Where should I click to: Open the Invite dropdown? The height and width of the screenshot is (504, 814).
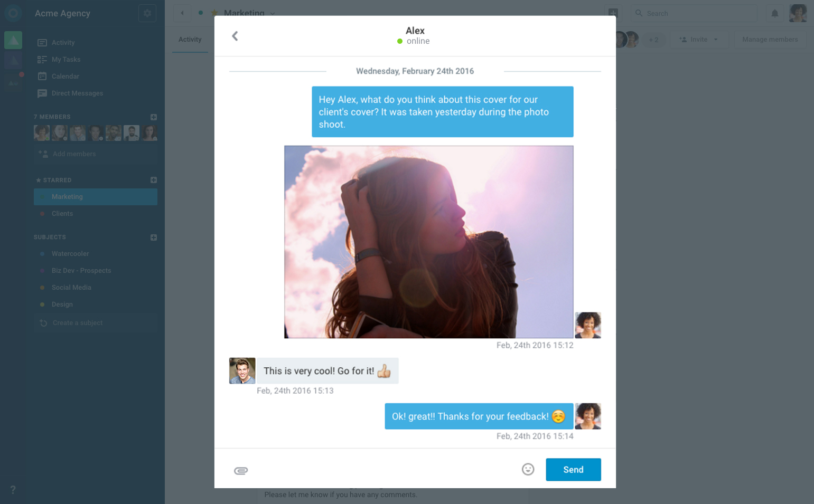(x=699, y=40)
